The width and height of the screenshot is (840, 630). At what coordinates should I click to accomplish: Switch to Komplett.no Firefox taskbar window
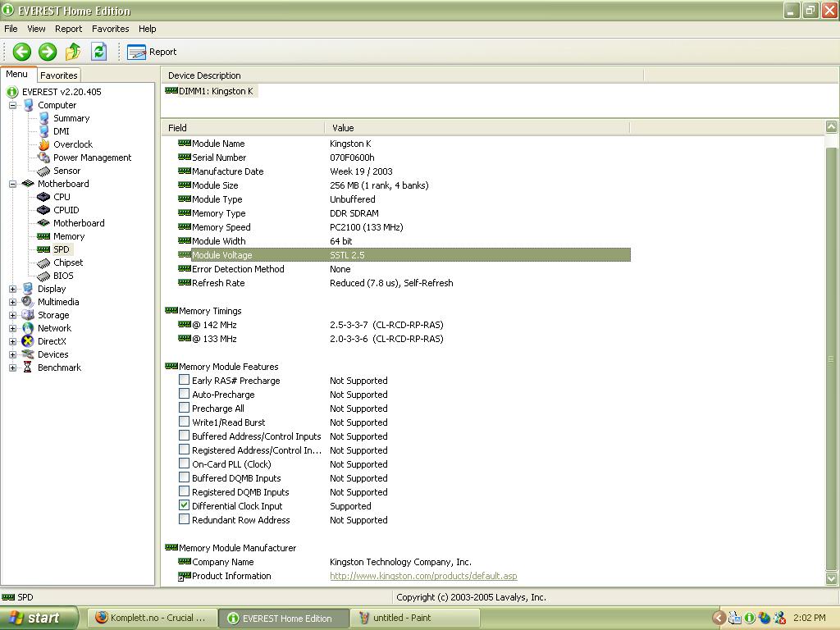pyautogui.click(x=152, y=618)
